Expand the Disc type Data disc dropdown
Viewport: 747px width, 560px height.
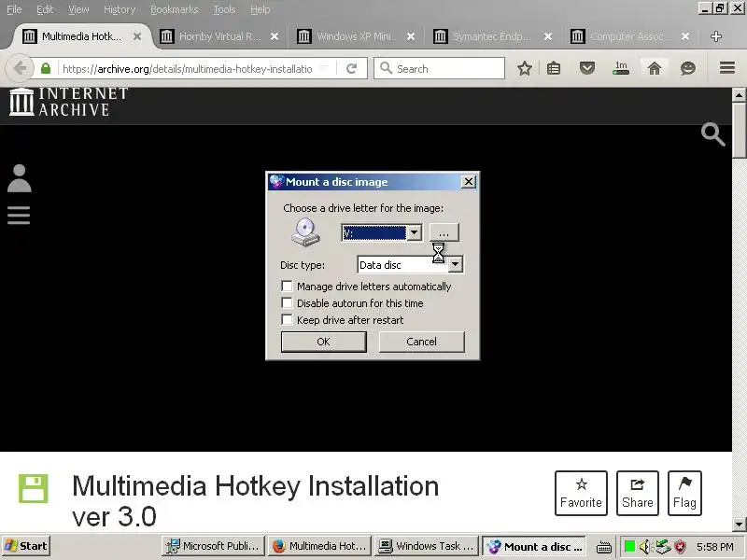(x=456, y=264)
